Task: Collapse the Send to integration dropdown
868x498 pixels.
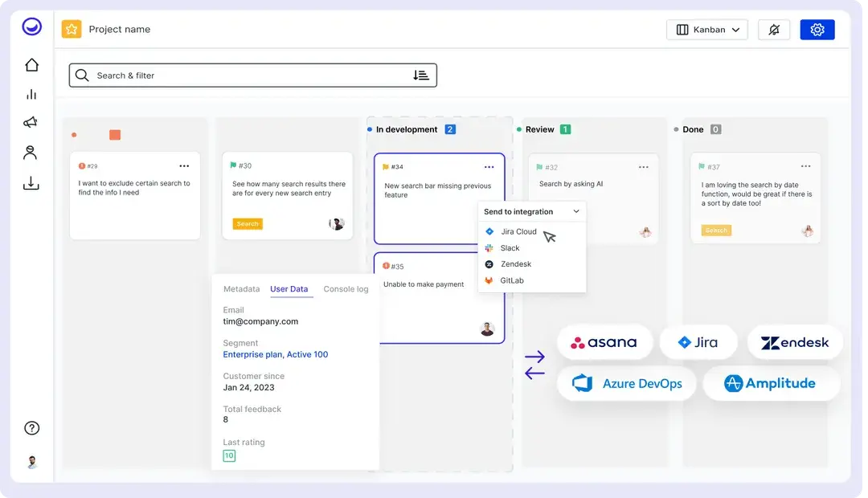Action: tap(576, 212)
